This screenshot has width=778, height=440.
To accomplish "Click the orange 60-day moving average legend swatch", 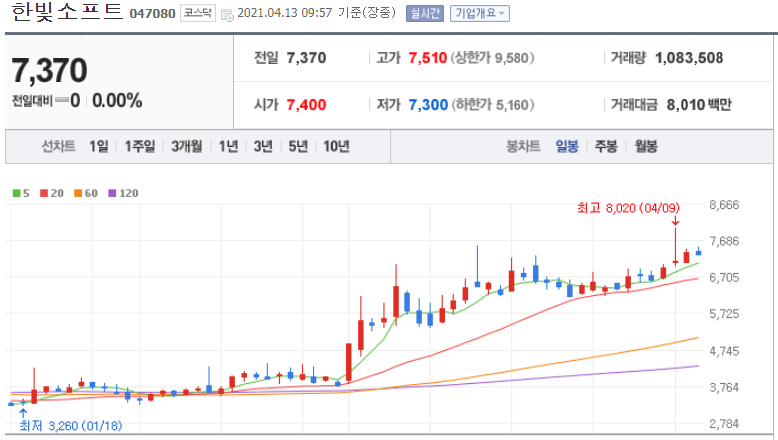I will tap(78, 193).
